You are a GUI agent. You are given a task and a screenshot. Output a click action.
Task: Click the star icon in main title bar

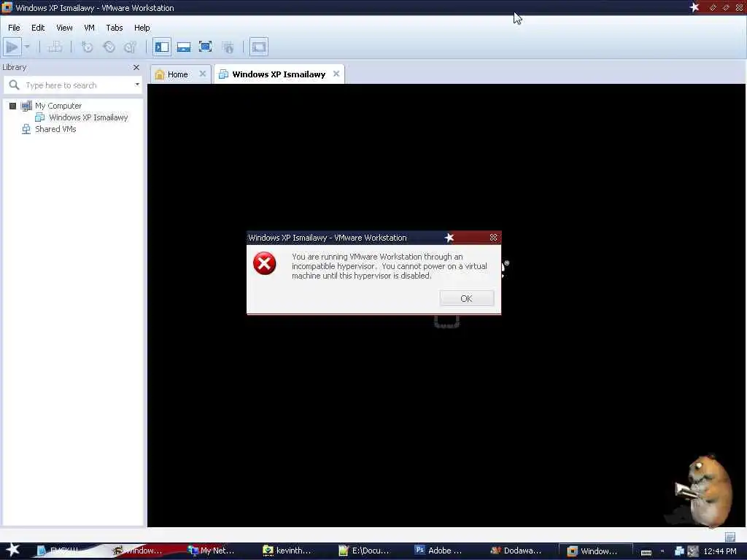(694, 7)
